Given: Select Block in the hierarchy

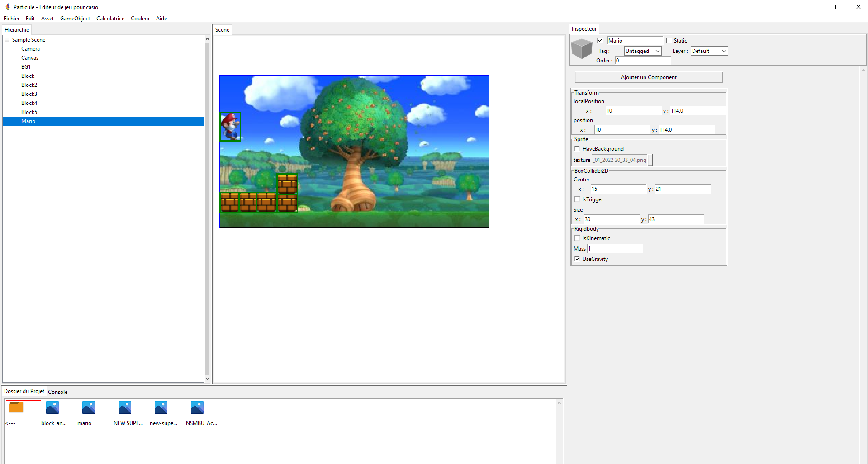Looking at the screenshot, I should 28,76.
